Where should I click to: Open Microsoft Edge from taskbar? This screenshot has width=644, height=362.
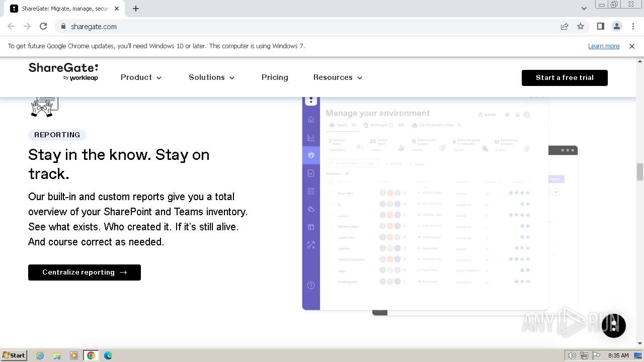click(x=108, y=355)
